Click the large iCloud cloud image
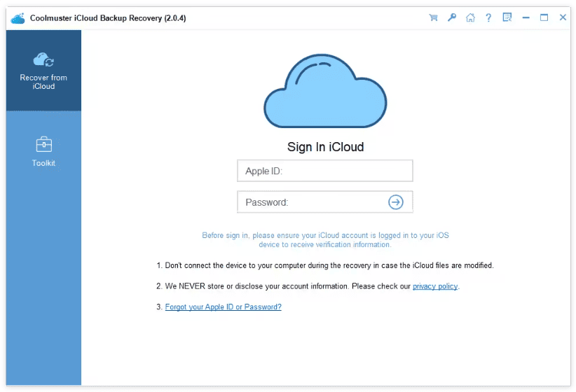576x392 pixels. point(325,91)
